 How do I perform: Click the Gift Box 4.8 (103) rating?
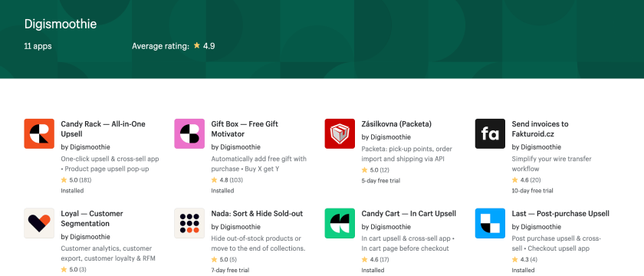point(227,180)
